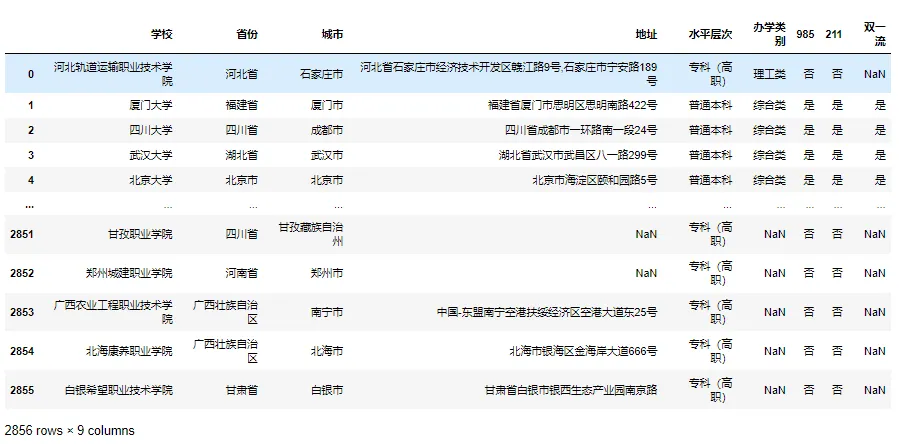This screenshot has width=899, height=444.
Task: Click the 湖北省 province cell
Action: click(241, 155)
